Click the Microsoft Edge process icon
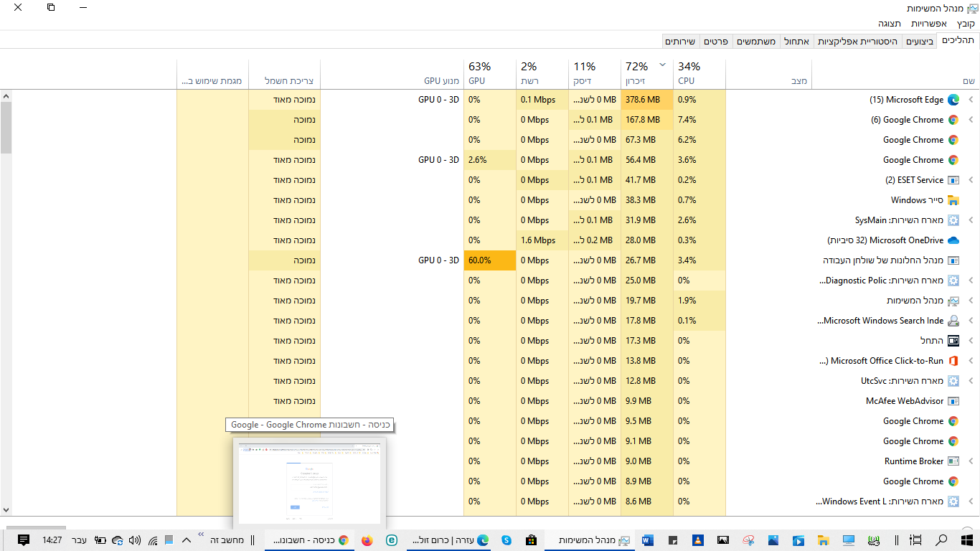The image size is (980, 551). point(953,100)
